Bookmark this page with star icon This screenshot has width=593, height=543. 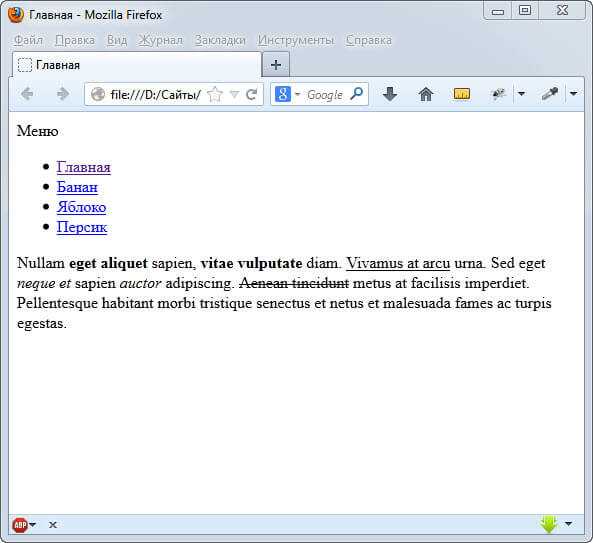[215, 94]
